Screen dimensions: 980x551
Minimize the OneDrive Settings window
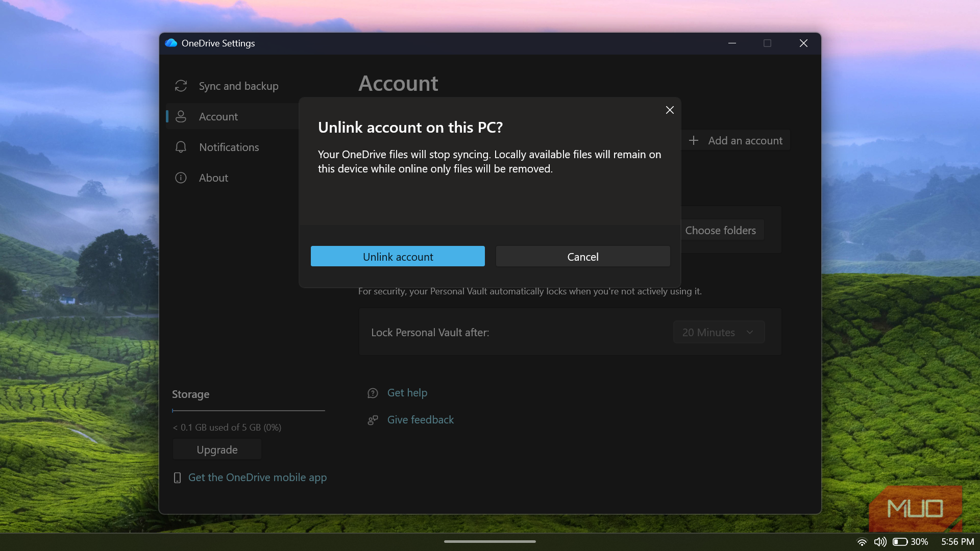(x=732, y=43)
